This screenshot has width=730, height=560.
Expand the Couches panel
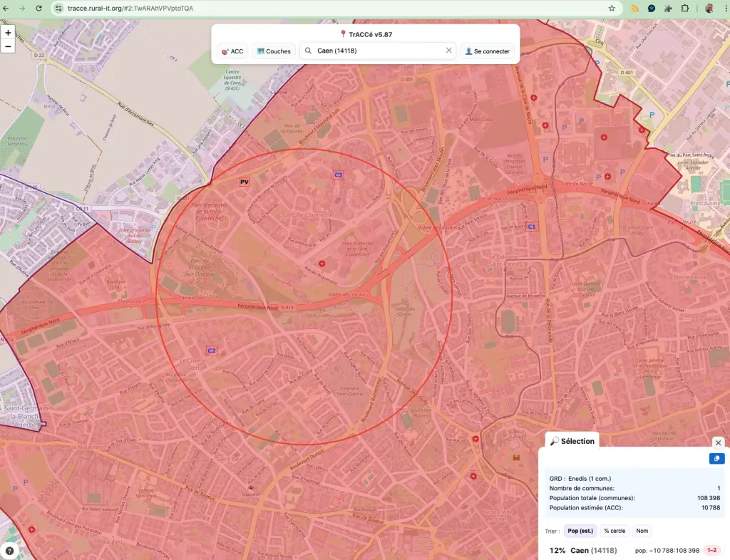(x=273, y=51)
